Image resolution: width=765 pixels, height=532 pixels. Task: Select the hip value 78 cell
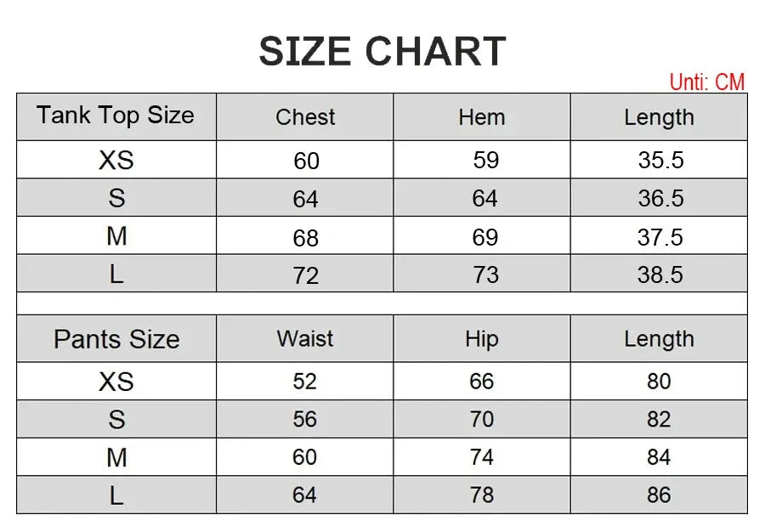click(x=481, y=495)
